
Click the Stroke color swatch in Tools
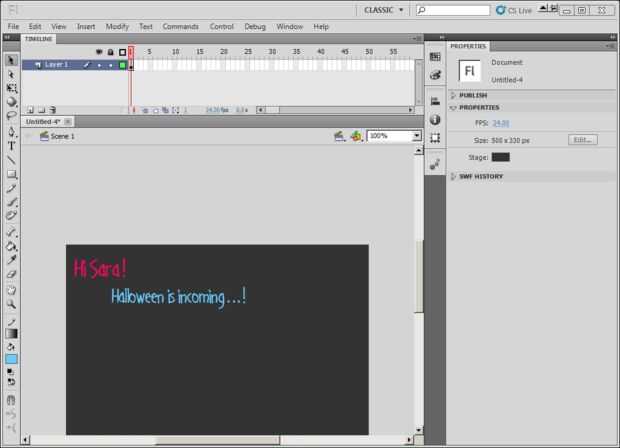click(11, 334)
